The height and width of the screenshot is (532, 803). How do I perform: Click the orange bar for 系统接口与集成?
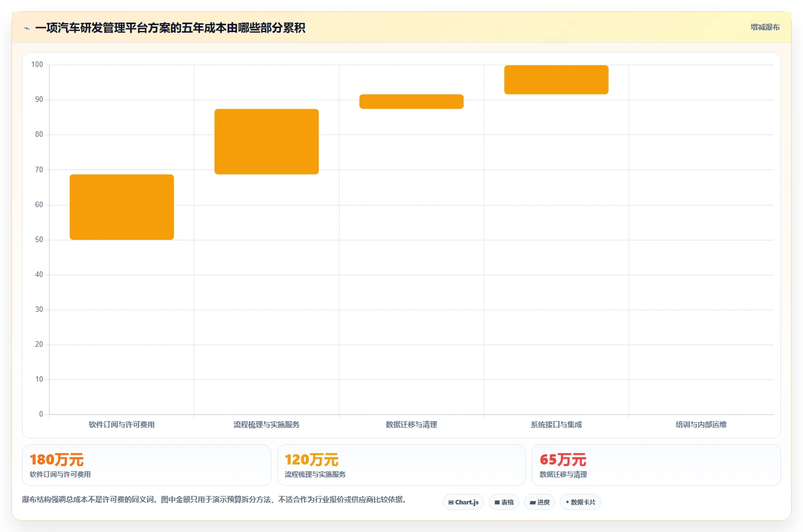coord(556,80)
